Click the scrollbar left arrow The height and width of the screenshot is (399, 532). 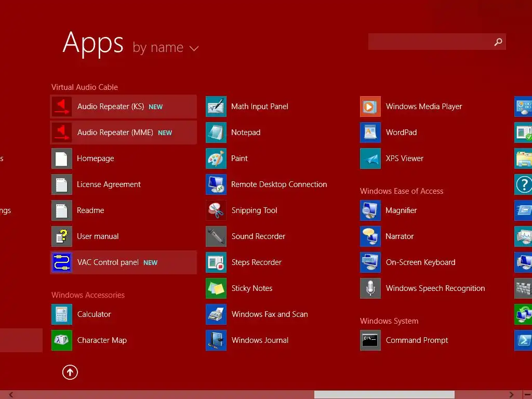(x=11, y=395)
